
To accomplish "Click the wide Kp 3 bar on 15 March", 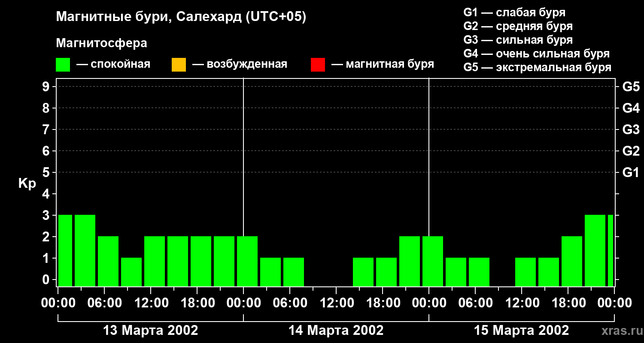I will point(595,250).
